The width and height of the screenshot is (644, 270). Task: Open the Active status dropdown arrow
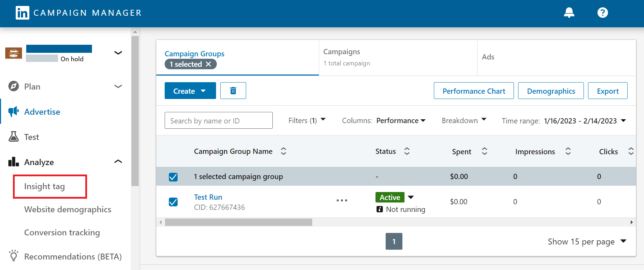411,197
